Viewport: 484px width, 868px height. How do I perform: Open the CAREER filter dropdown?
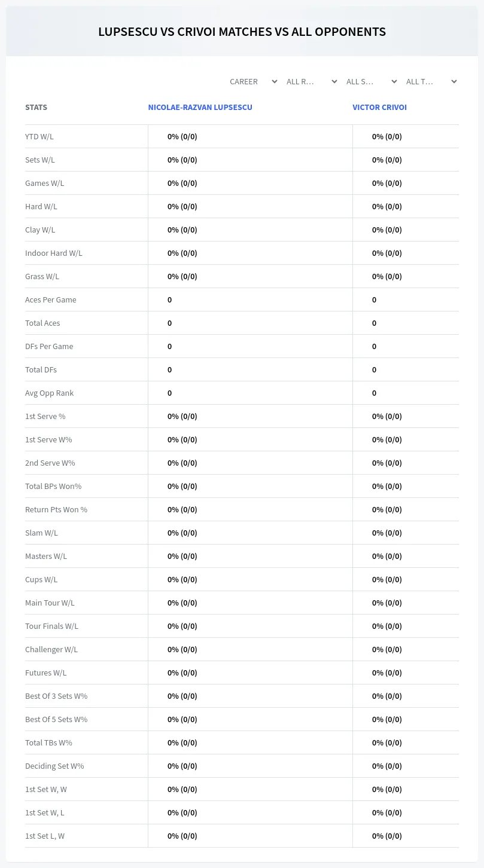click(253, 81)
